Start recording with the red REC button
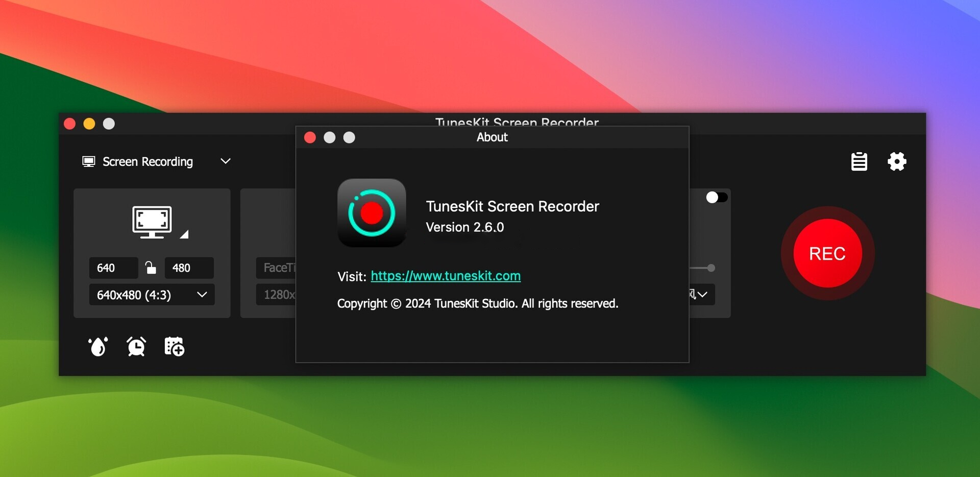Viewport: 980px width, 477px height. click(x=827, y=253)
